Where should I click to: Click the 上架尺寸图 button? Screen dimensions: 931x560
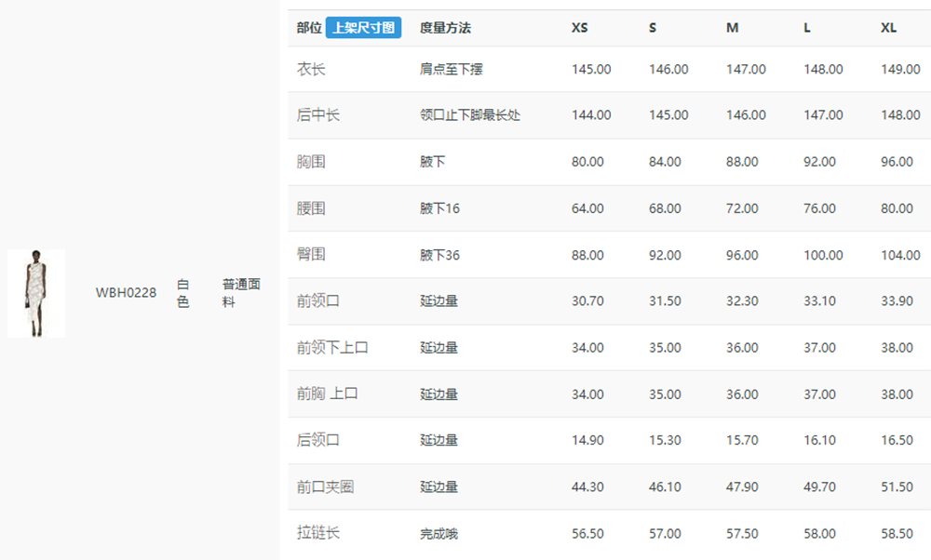pyautogui.click(x=363, y=28)
